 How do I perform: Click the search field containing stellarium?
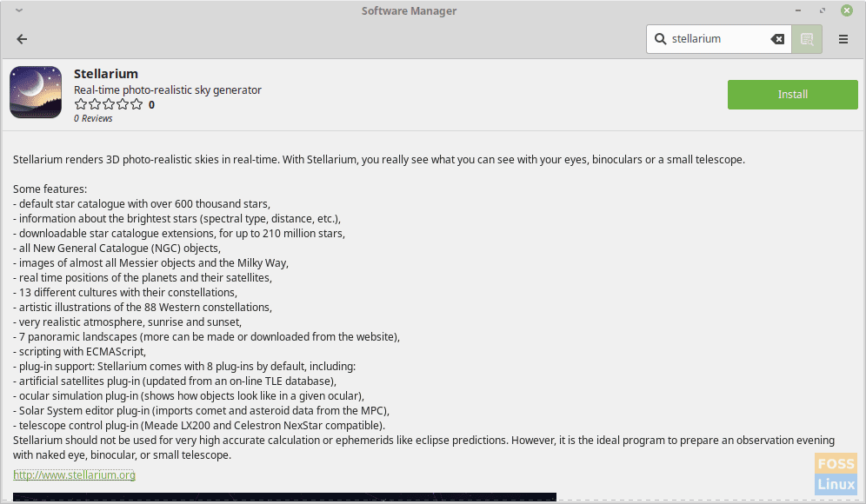[x=718, y=39]
